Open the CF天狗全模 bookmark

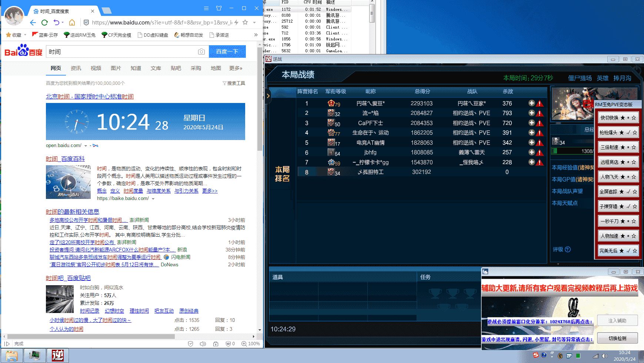click(116, 35)
